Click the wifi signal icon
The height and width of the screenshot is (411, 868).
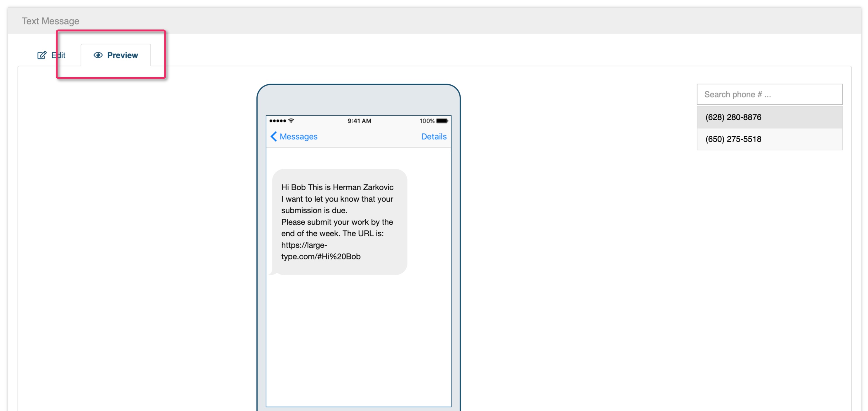[x=291, y=121]
